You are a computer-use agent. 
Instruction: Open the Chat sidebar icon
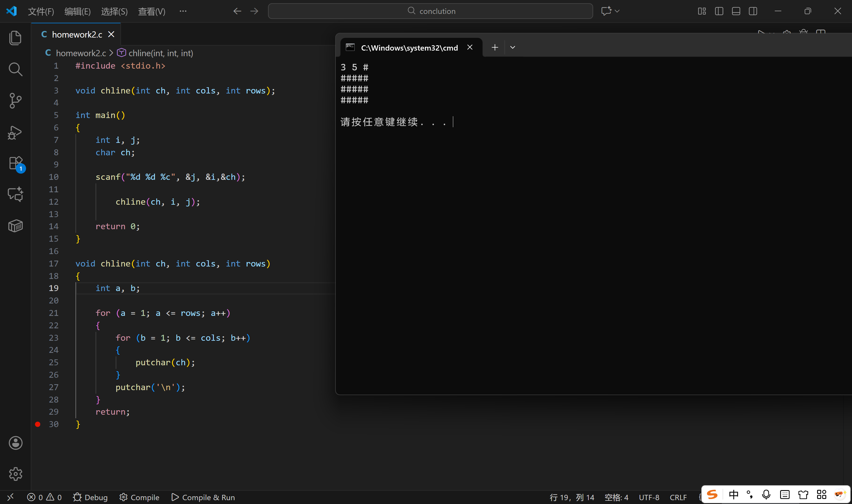pyautogui.click(x=15, y=195)
